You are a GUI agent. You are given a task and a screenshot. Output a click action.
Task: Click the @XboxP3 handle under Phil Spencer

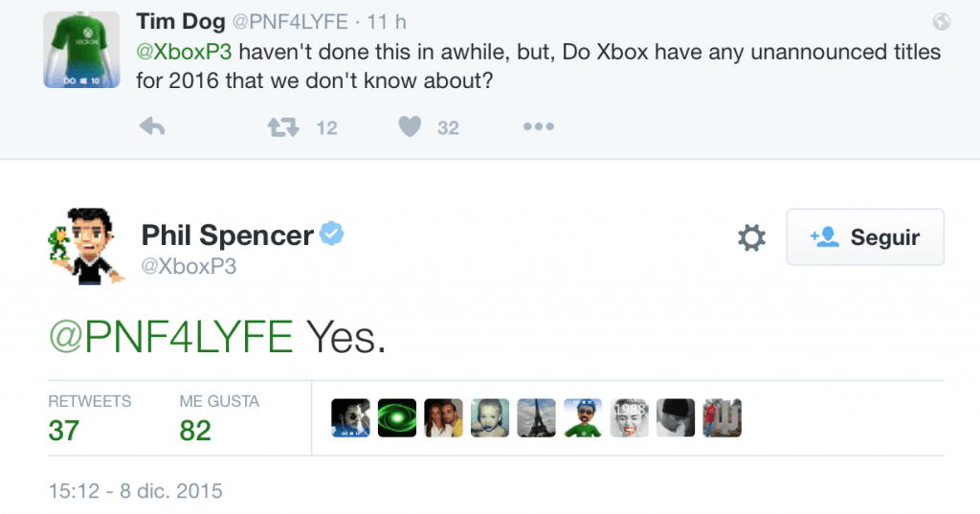189,267
